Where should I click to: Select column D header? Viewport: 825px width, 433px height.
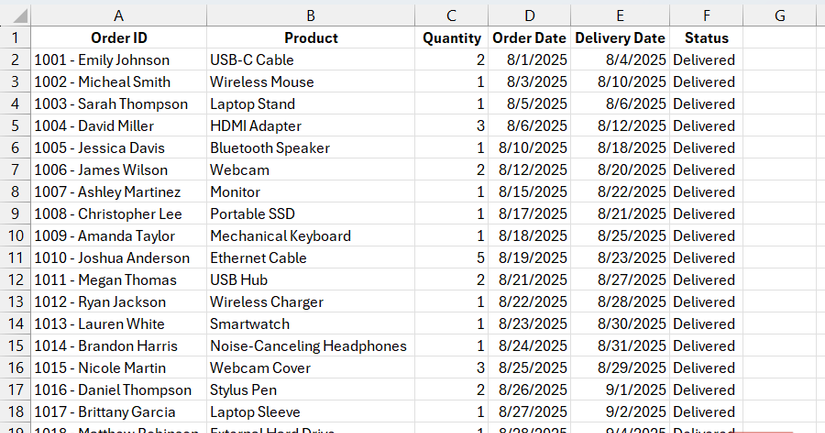click(529, 15)
